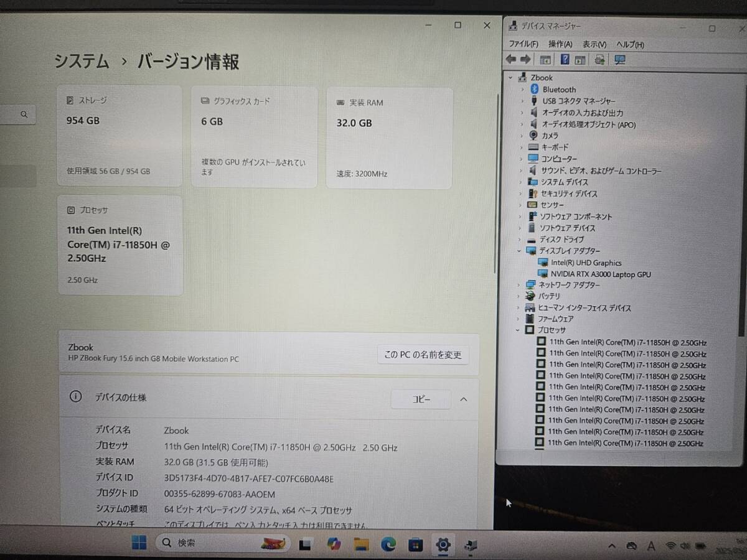
Task: Expand the コンピューター node
Action: [522, 159]
